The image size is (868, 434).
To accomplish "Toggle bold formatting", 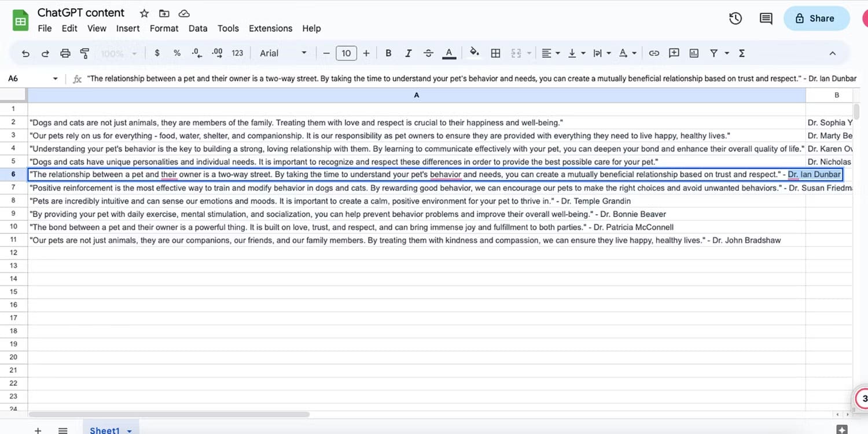I will pos(388,53).
